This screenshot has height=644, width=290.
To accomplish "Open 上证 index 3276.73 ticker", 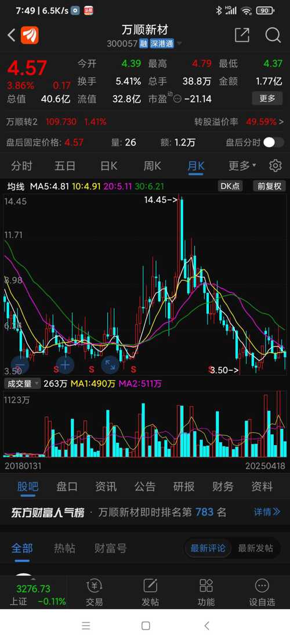I will point(33,595).
